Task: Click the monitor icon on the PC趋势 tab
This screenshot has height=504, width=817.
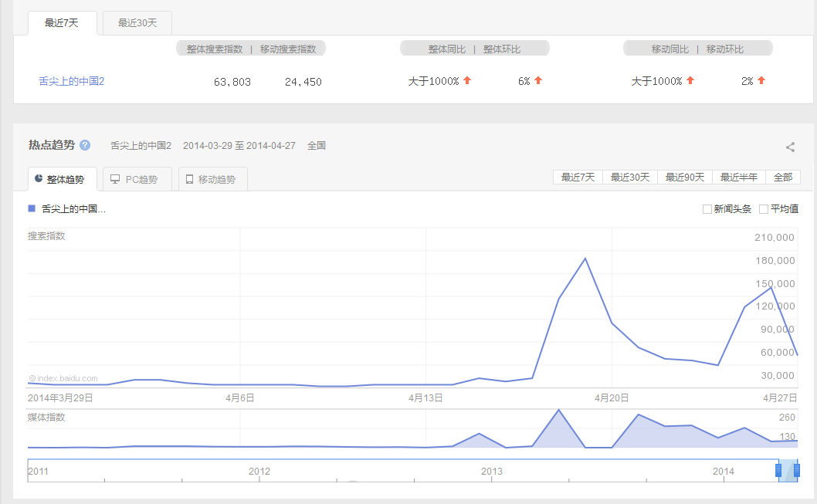Action: pos(115,179)
